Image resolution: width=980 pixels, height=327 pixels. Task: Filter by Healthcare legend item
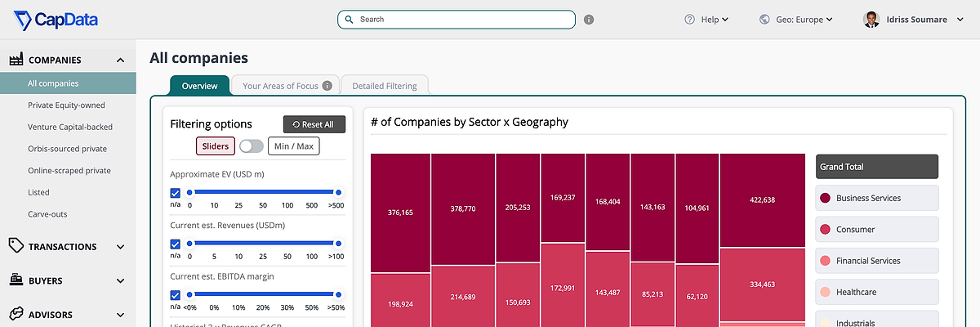[x=877, y=292]
